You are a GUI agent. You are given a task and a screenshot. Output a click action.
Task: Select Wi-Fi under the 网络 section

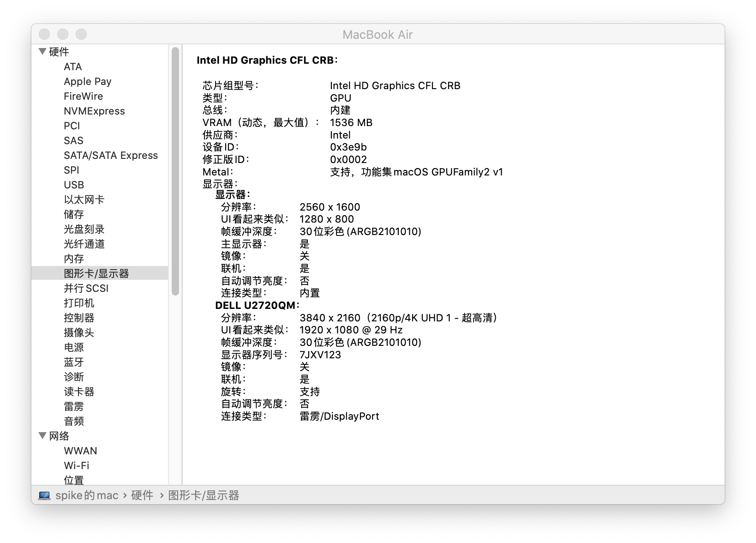point(76,465)
